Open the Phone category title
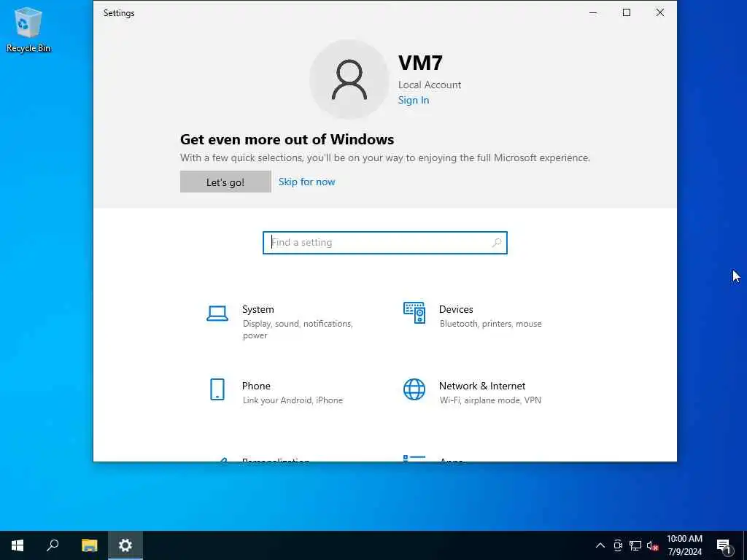 [256, 386]
